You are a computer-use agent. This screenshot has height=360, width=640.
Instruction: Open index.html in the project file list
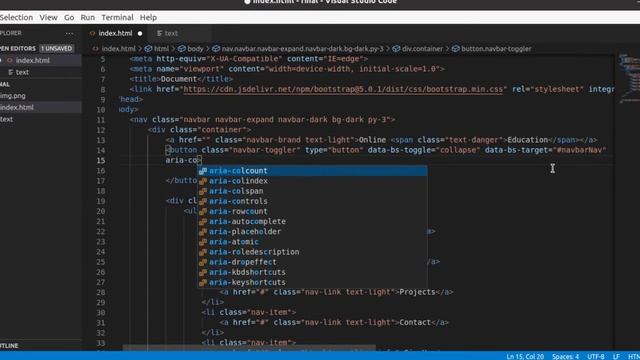[17, 107]
